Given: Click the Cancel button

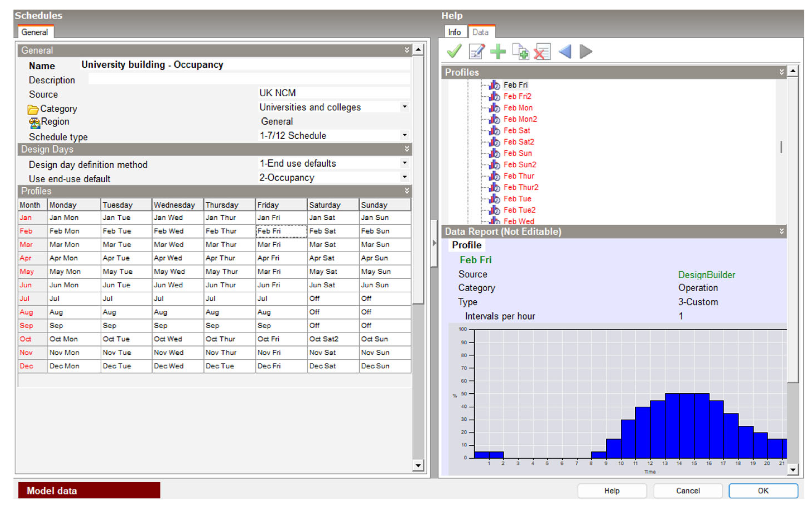Looking at the screenshot, I should tap(687, 491).
